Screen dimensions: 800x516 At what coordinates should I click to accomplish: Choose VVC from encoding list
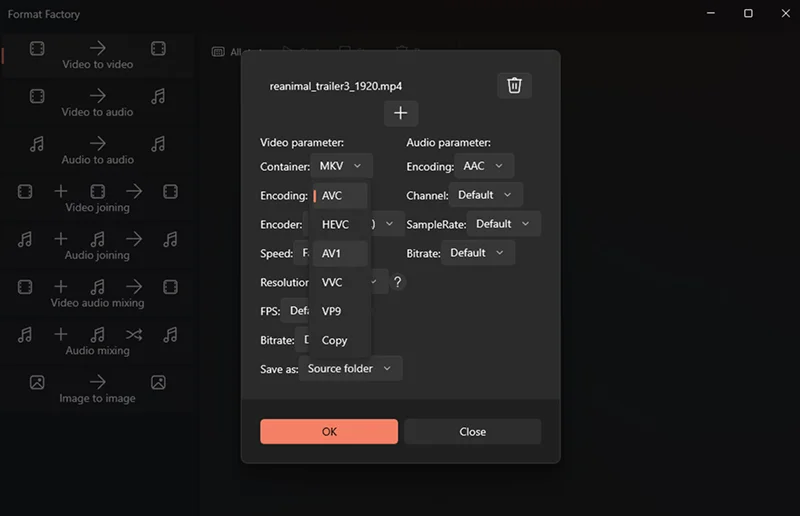pos(340,282)
